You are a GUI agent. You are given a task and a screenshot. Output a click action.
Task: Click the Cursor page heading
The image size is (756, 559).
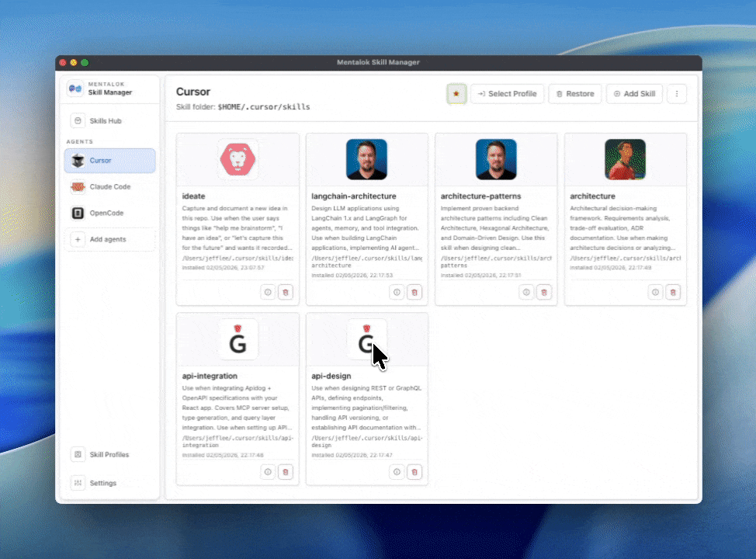[192, 92]
